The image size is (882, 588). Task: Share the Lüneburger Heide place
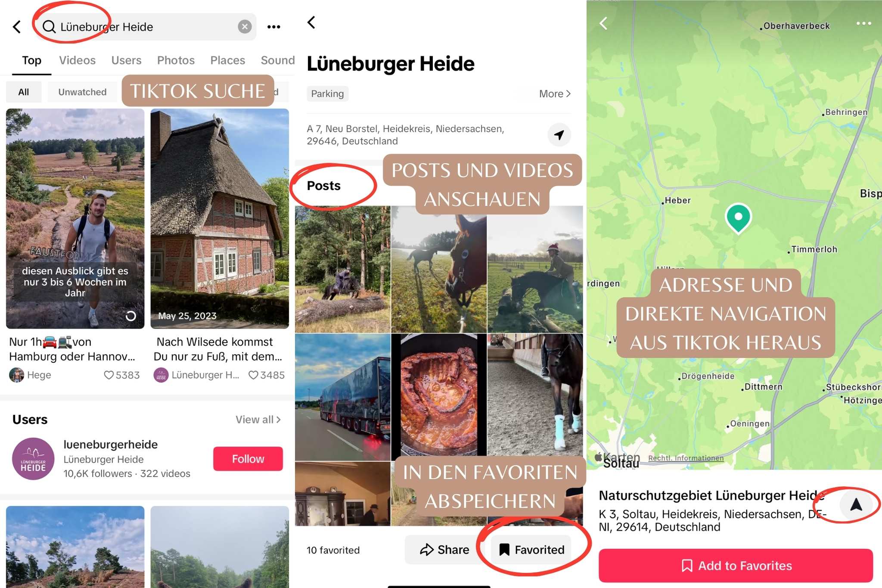(444, 550)
